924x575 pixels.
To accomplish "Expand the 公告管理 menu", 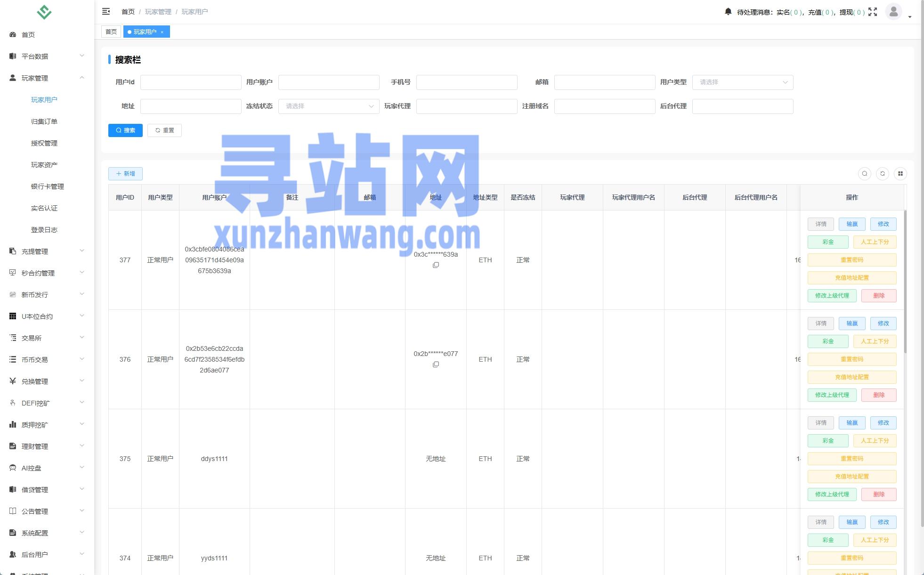I will click(47, 511).
